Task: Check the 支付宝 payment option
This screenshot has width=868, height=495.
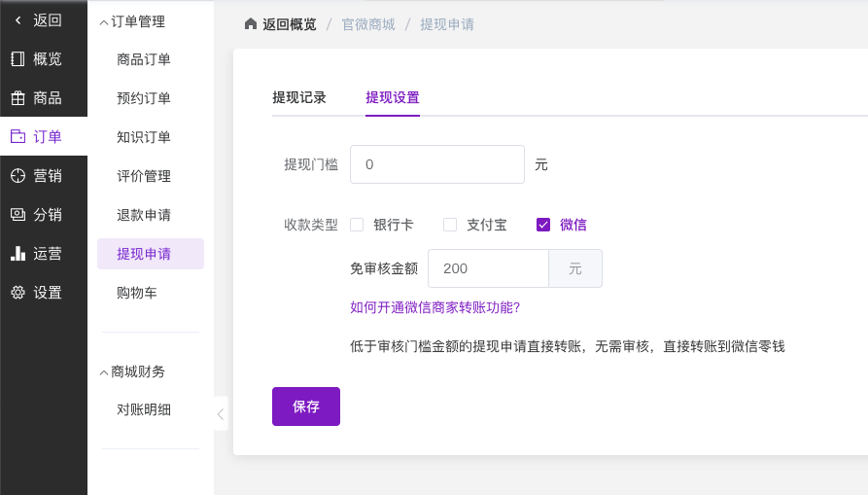Action: click(x=450, y=225)
